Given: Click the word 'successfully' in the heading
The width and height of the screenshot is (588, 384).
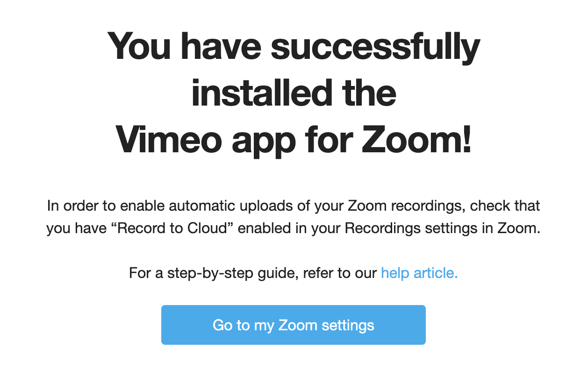Looking at the screenshot, I should [375, 47].
